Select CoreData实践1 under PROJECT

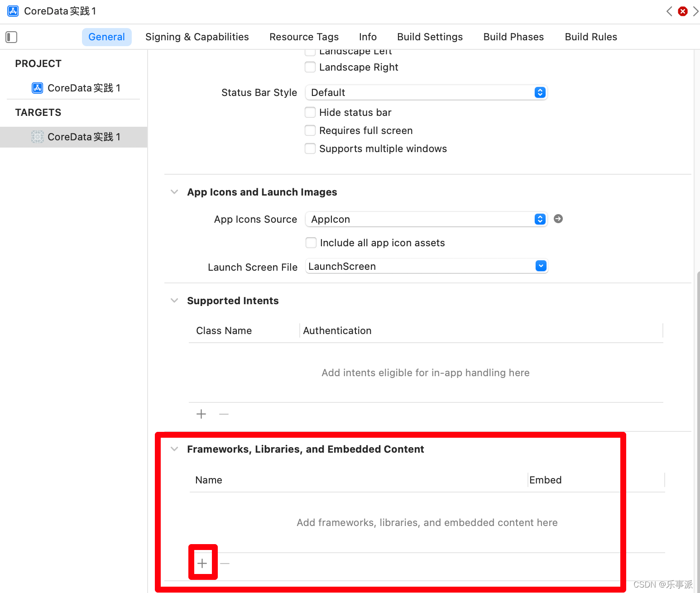76,88
